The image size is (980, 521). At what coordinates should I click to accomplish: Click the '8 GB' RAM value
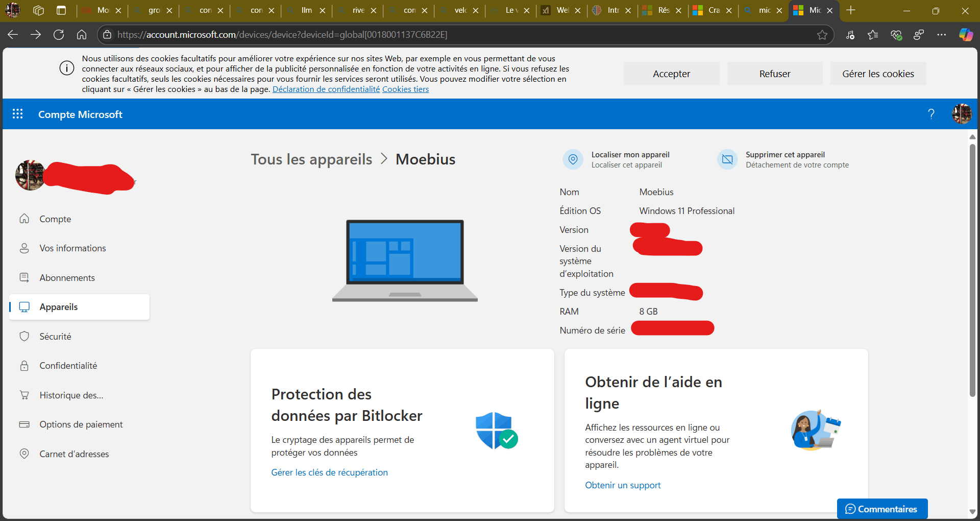(x=648, y=312)
